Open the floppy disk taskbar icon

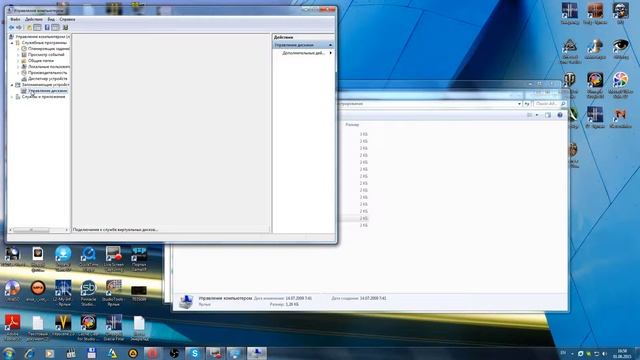point(91,353)
